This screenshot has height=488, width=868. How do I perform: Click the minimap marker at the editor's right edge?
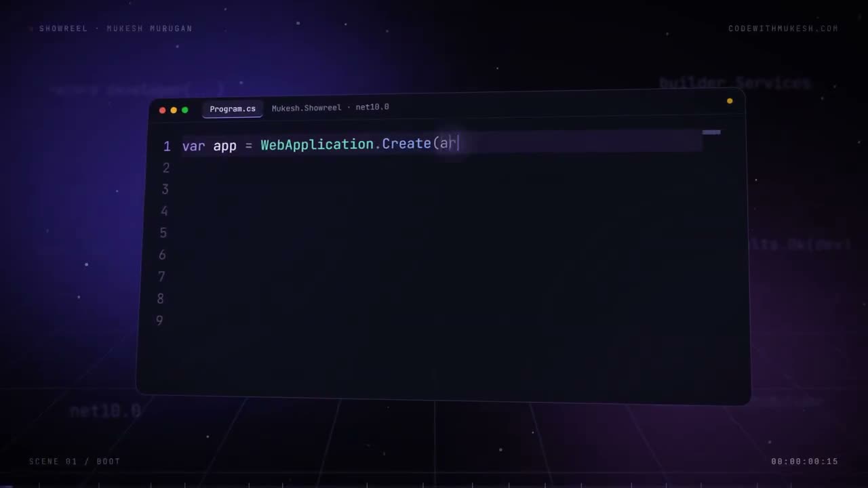pyautogui.click(x=711, y=132)
